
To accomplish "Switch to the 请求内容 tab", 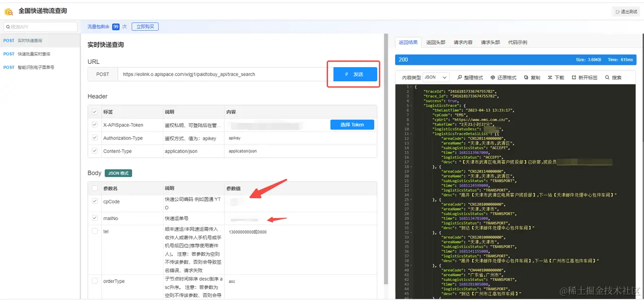I will pyautogui.click(x=463, y=42).
